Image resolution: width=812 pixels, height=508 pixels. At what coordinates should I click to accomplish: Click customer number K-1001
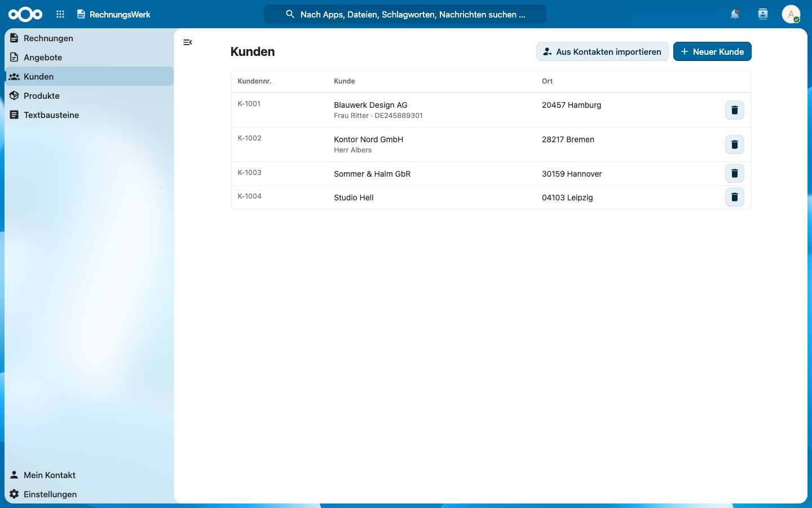click(x=249, y=104)
